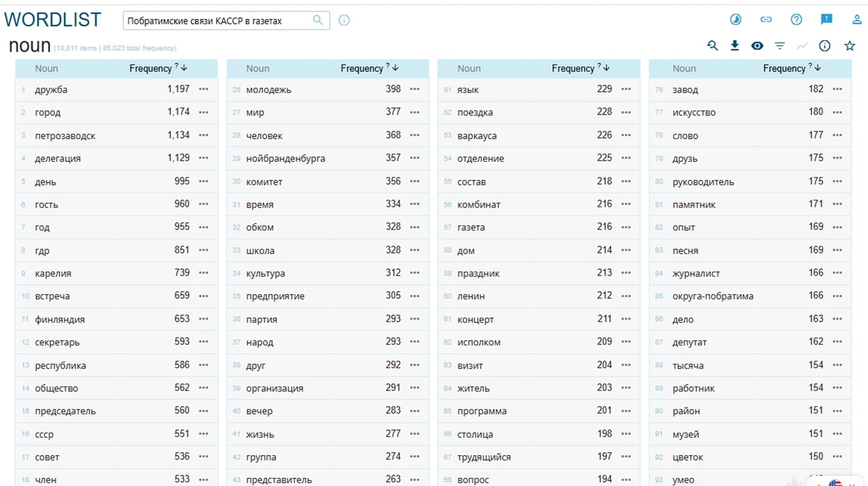Sort by Frequency in first column
The image size is (868, 486).
151,68
